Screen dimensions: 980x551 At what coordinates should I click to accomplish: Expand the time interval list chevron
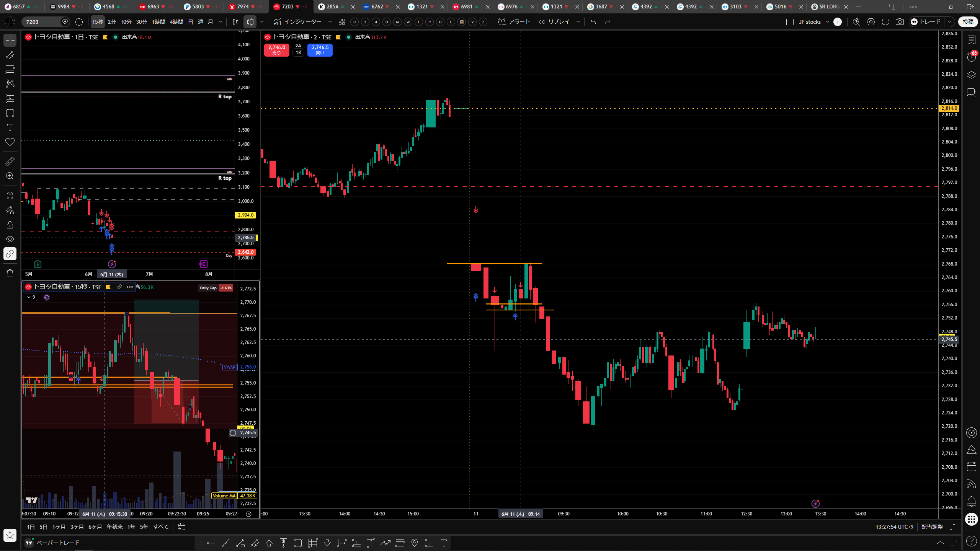point(220,22)
